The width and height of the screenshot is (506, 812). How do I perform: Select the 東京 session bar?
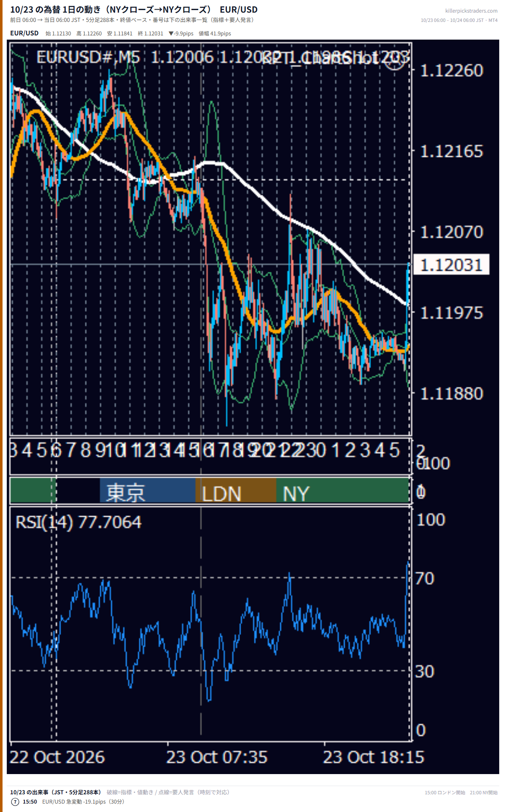[x=148, y=490]
